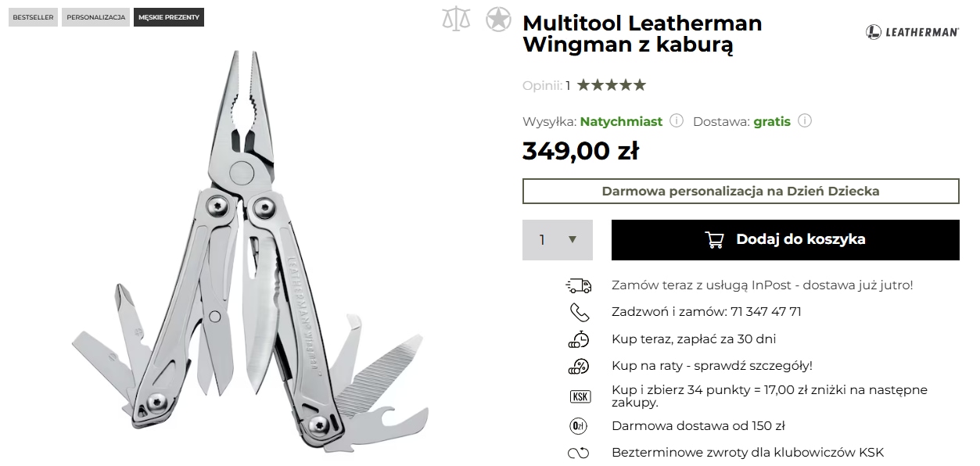Open the quantity dropdown showing 1
980x466 pixels.
[558, 240]
